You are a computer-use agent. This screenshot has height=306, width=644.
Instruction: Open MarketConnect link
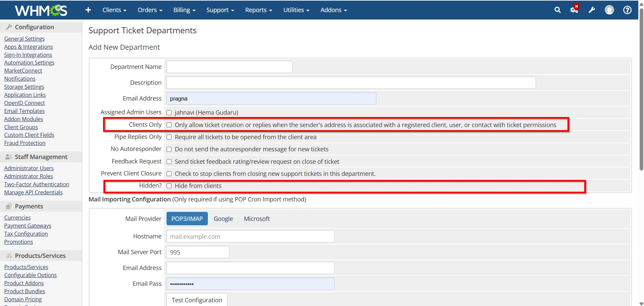23,71
